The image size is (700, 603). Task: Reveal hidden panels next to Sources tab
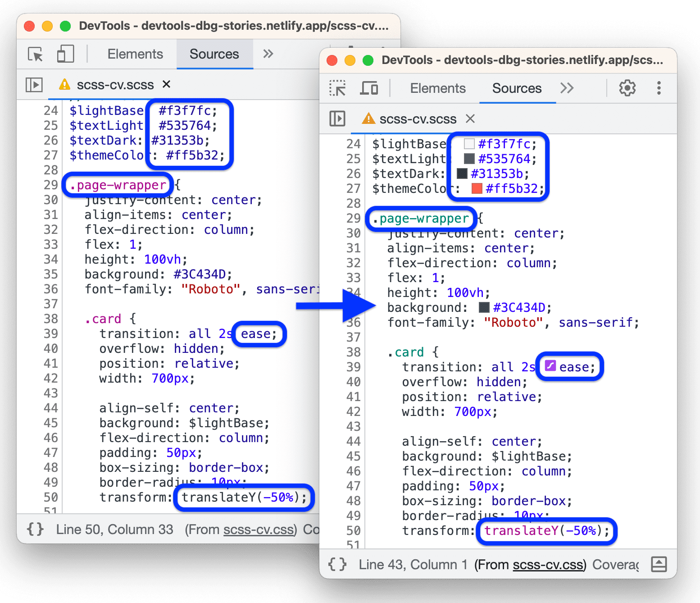click(x=567, y=88)
